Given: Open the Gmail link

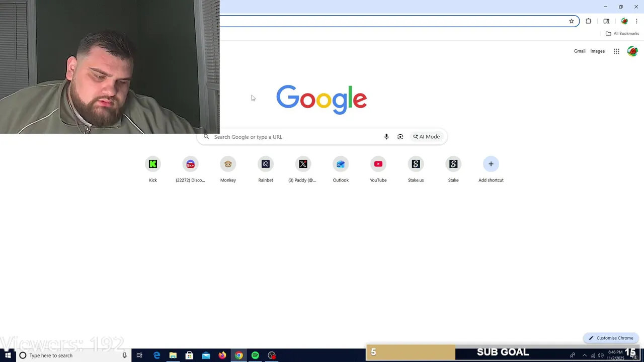Looking at the screenshot, I should pos(580,51).
